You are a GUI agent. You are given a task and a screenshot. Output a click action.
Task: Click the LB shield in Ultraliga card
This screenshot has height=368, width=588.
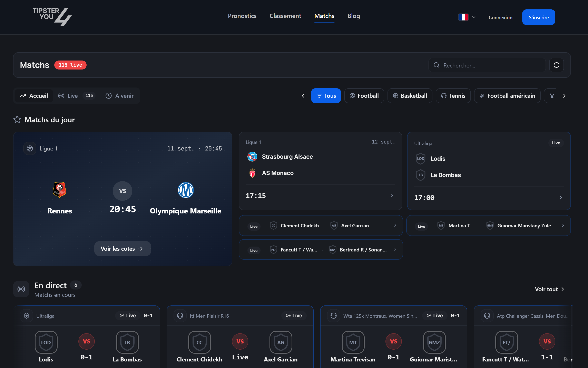click(x=420, y=175)
